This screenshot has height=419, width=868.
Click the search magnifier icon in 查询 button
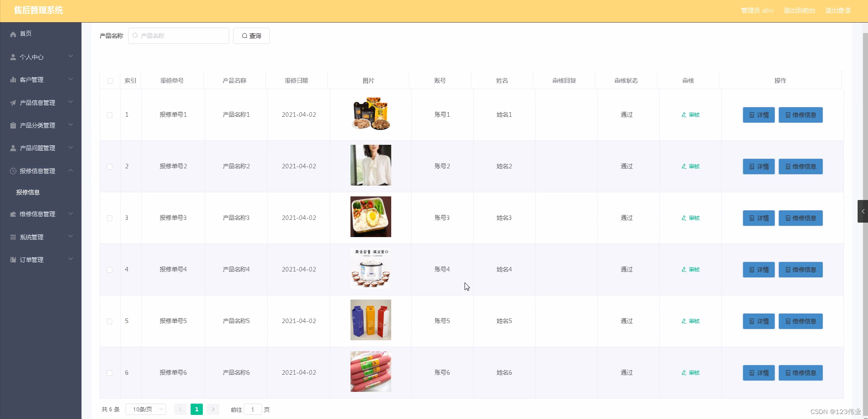coord(245,36)
